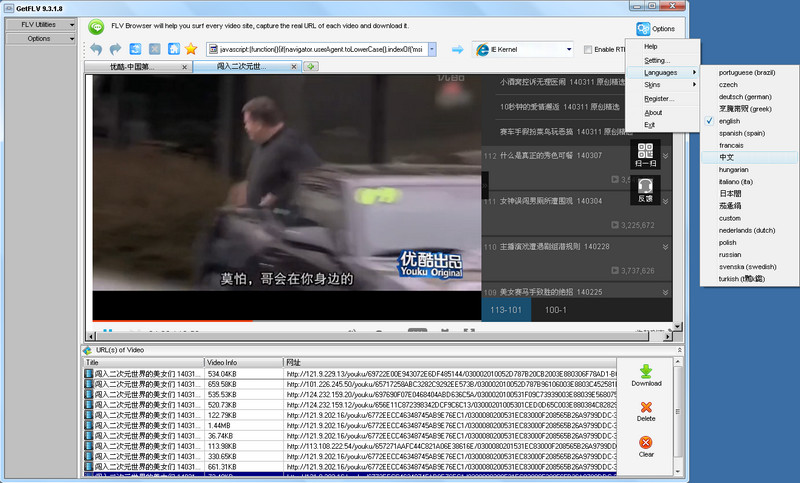Screen dimensions: 800x483
Task: Open the address bar dropdown
Action: pyautogui.click(x=432, y=49)
